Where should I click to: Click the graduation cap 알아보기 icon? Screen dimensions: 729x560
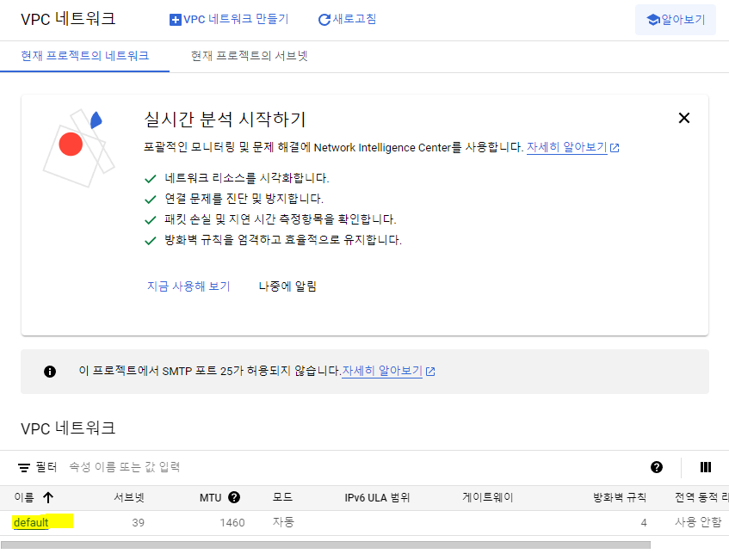653,20
